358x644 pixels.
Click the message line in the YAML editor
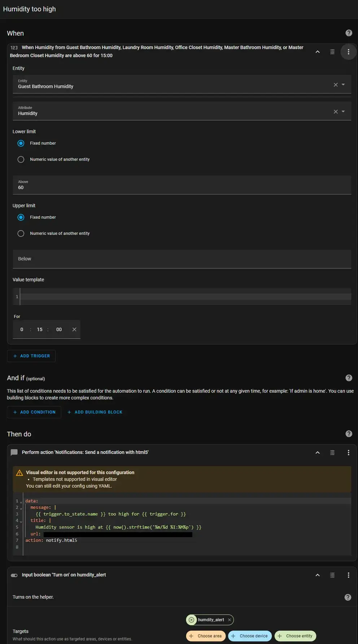(x=43, y=507)
